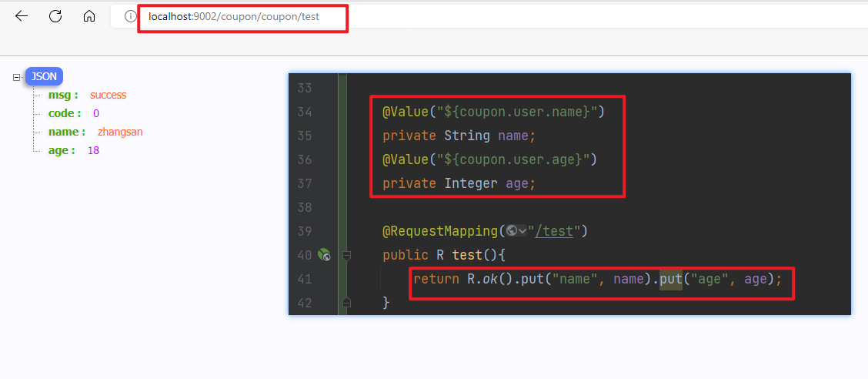The width and height of the screenshot is (868, 379).
Task: Click the test() method name on line 40
Action: (467, 255)
